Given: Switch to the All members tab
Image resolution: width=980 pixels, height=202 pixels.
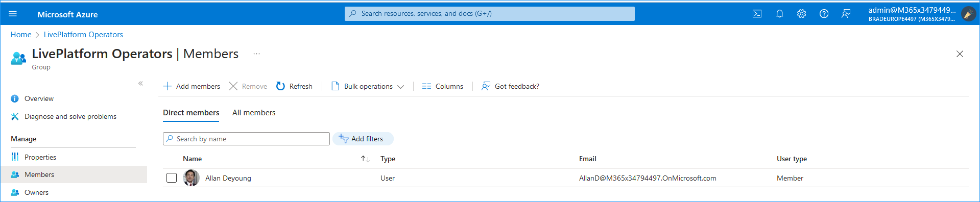Looking at the screenshot, I should coord(254,113).
